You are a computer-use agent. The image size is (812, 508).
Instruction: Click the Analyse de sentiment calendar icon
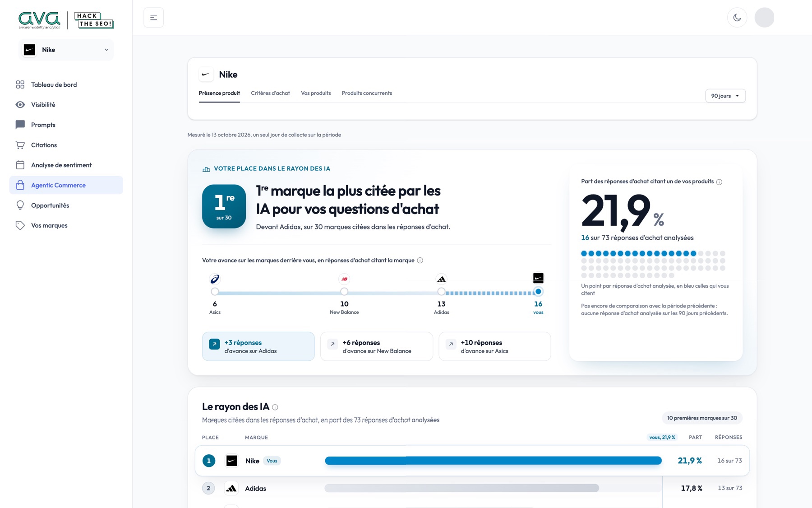point(20,165)
